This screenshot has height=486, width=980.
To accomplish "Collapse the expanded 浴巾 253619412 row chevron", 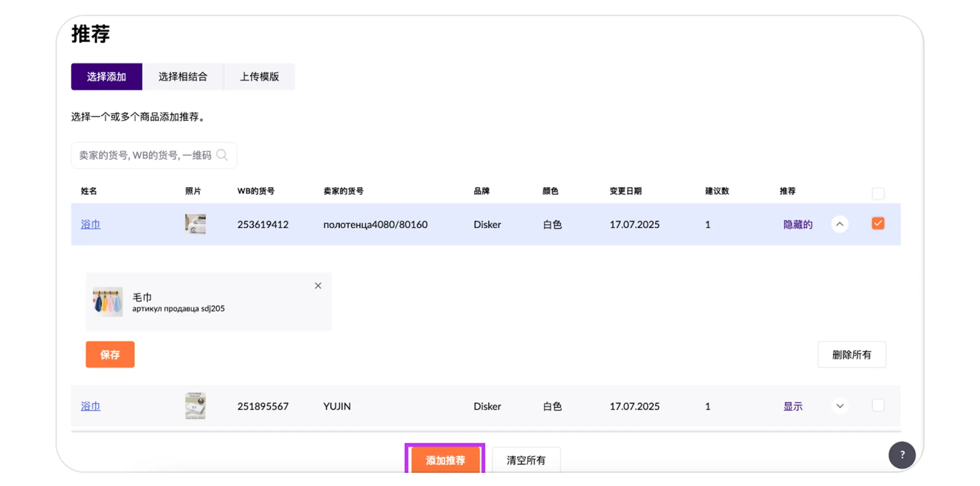I will click(840, 224).
